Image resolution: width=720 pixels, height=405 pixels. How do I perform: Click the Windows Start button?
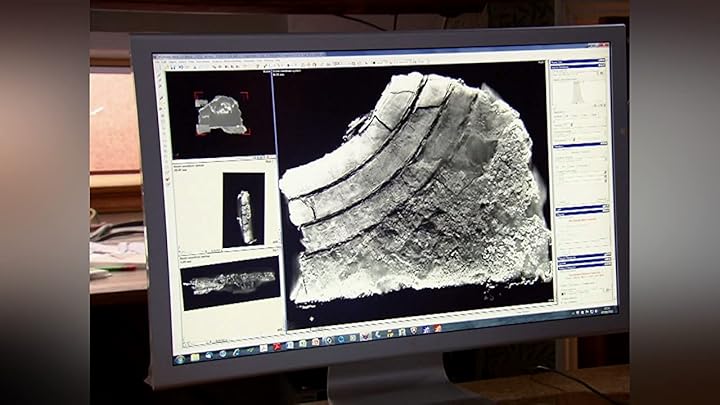click(x=180, y=357)
